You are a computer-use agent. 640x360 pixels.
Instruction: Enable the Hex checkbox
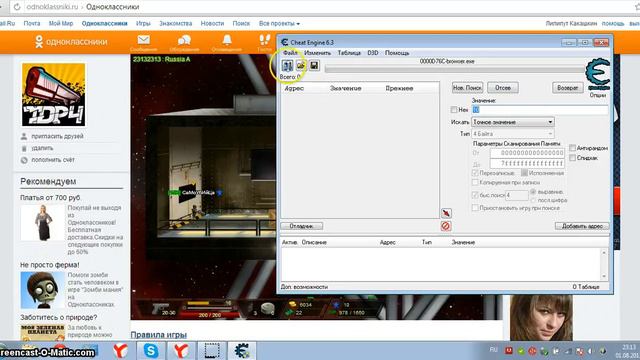tap(454, 109)
